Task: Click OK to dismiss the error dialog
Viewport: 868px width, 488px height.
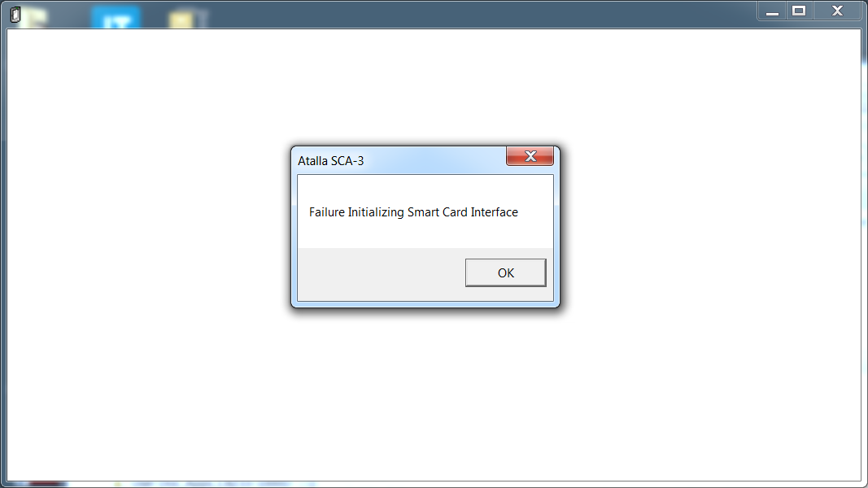Action: point(505,272)
